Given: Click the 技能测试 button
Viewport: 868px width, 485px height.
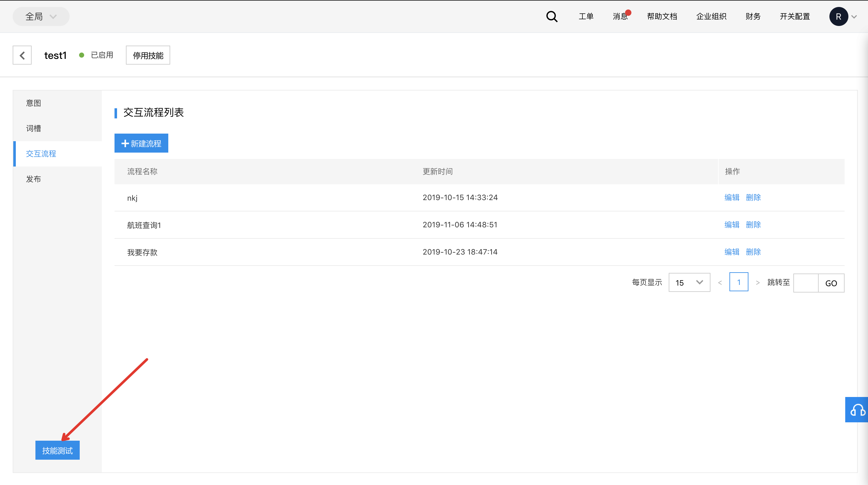Looking at the screenshot, I should (58, 450).
